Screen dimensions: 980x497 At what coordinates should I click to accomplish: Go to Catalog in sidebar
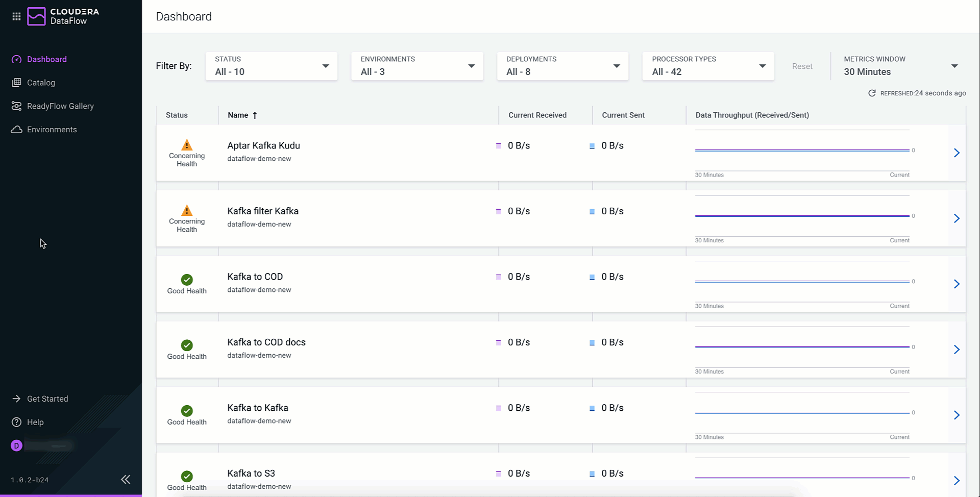(x=41, y=83)
